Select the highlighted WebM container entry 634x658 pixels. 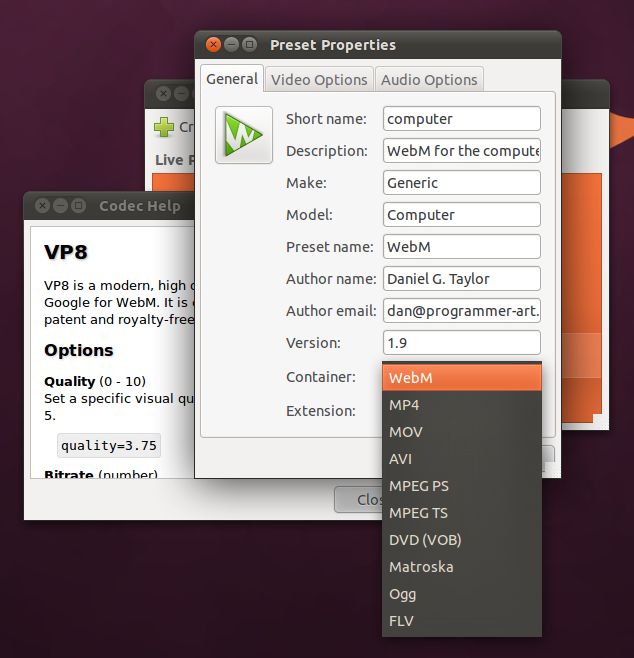(x=462, y=378)
